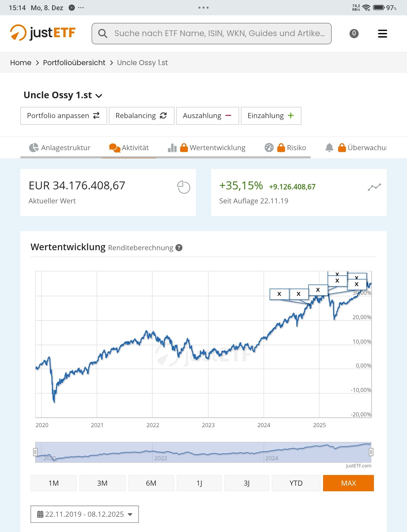Viewport: 407px width, 532px height.
Task: Click the comparison counter badge showing 0
Action: coord(354,33)
